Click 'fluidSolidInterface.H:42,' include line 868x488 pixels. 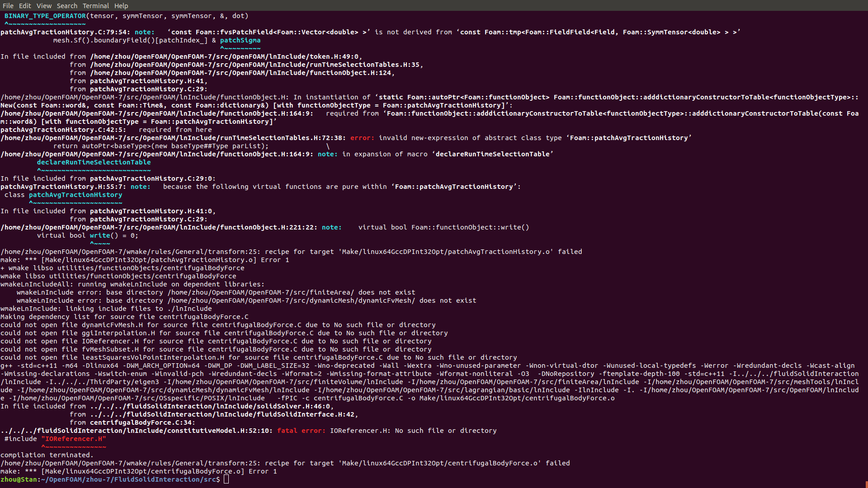(214, 414)
